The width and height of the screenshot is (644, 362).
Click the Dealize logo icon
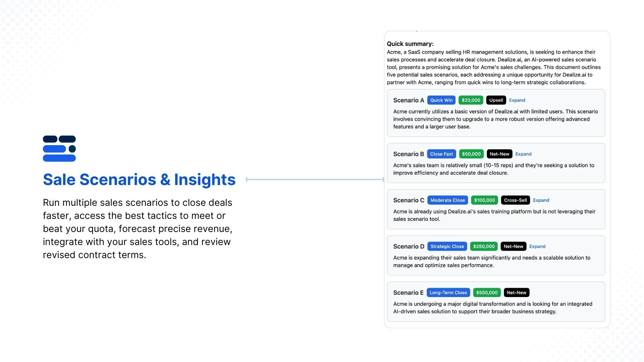coord(59,148)
